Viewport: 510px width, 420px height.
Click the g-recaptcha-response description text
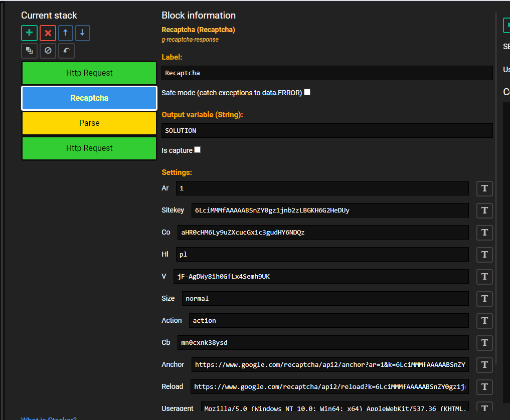point(190,40)
